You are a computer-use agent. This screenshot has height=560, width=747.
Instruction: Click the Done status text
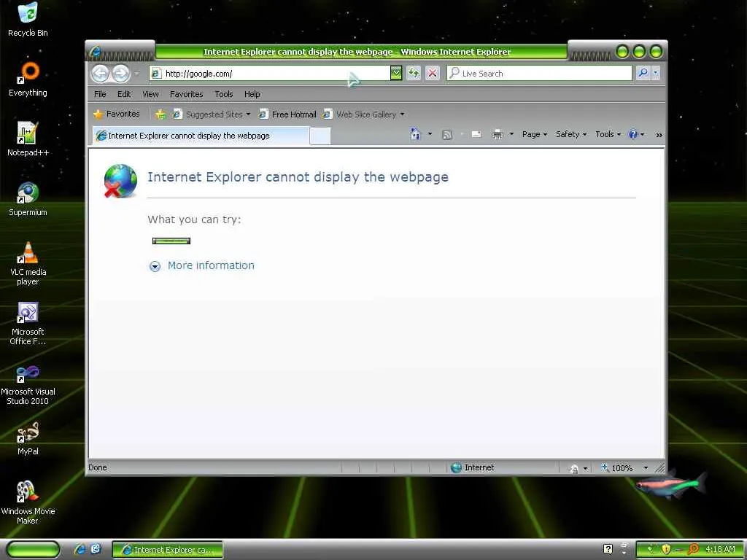point(98,467)
